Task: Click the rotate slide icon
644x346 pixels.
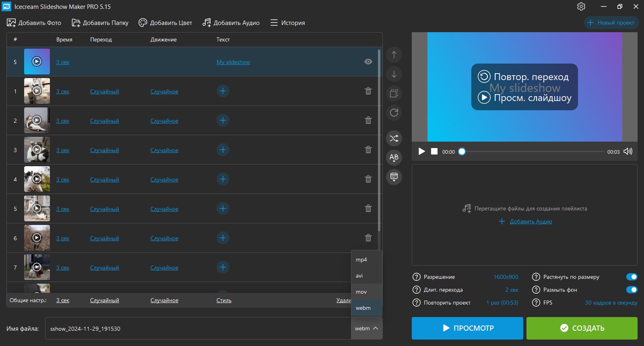Action: tap(394, 113)
